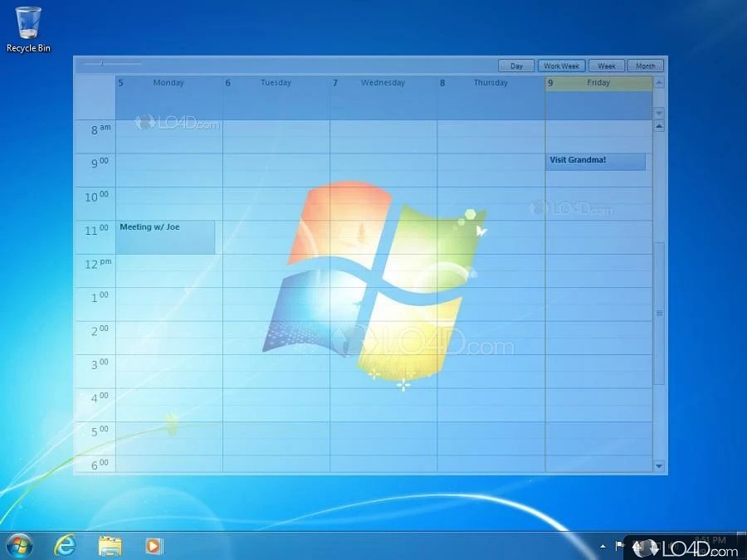
Task: Show hidden system tray icons
Action: (x=603, y=546)
